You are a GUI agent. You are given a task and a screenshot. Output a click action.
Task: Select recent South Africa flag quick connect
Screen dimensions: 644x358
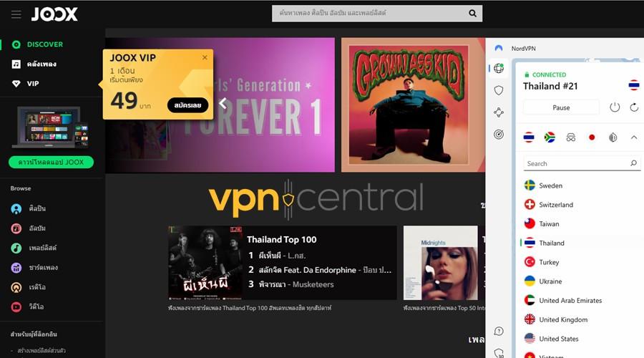[x=550, y=137]
